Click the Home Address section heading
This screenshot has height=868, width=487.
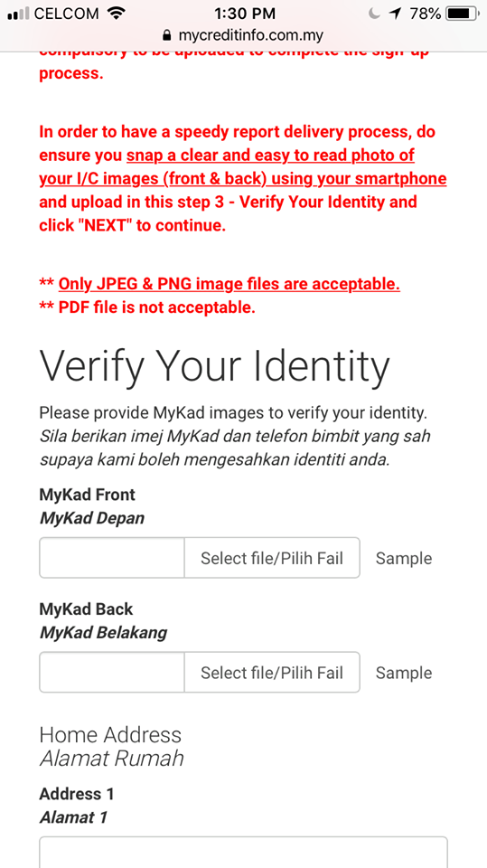pyautogui.click(x=110, y=734)
